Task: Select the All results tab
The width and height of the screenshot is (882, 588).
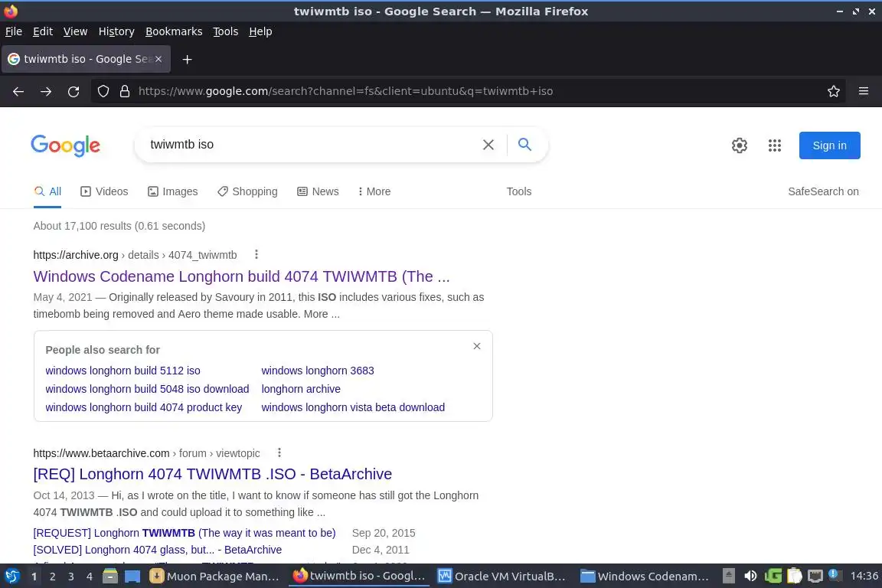Action: coord(47,191)
